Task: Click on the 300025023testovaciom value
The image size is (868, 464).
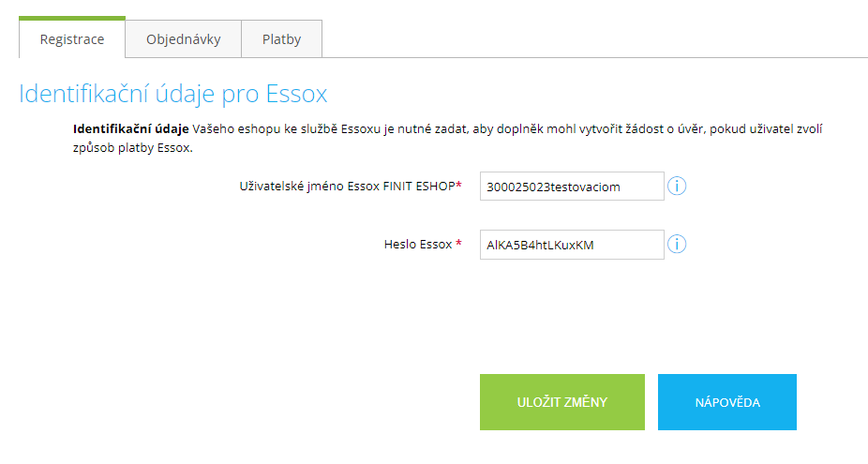Action: click(553, 187)
